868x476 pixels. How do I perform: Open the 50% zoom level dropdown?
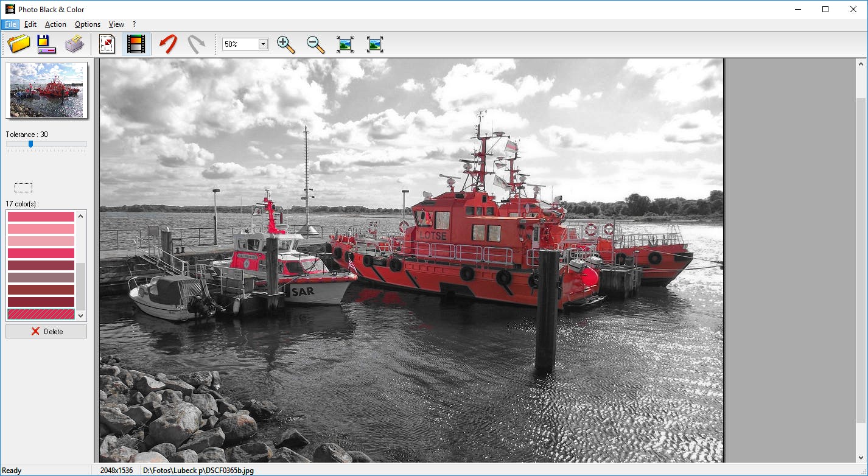(x=263, y=44)
